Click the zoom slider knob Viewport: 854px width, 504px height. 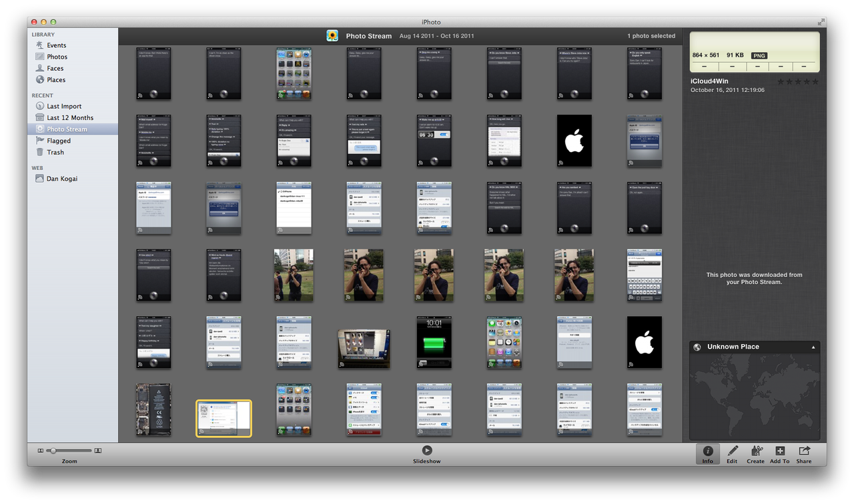tap(53, 451)
